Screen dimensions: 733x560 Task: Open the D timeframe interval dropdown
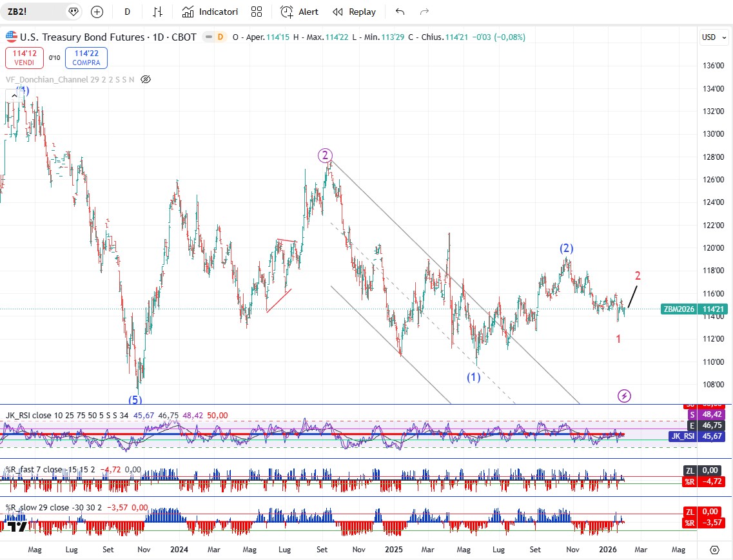[x=127, y=12]
